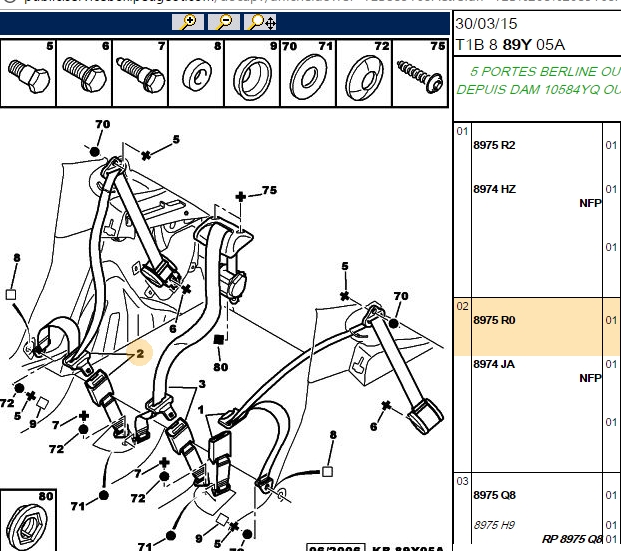Screen dimensions: 621x551
Task: Click callout 75 at top center
Action: coord(269,190)
